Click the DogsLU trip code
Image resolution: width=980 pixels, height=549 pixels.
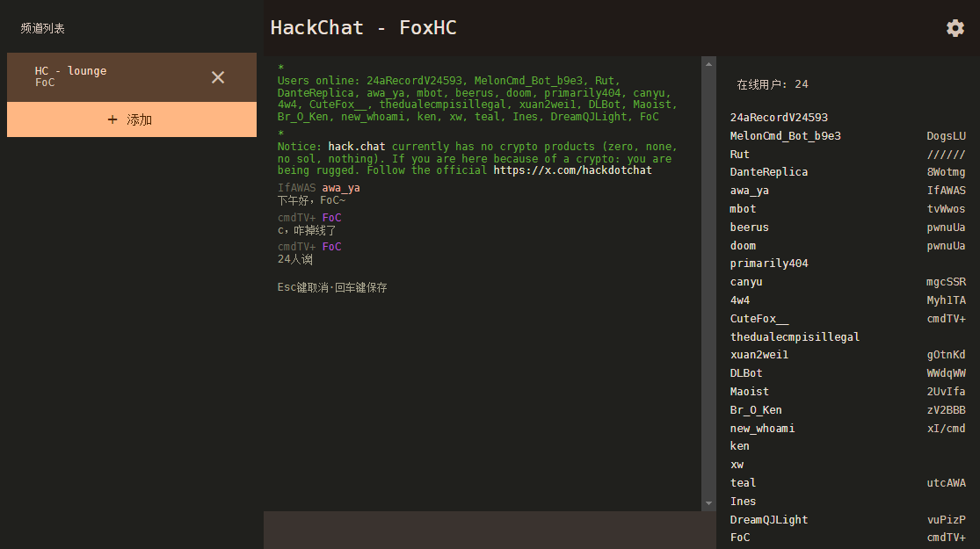pyautogui.click(x=947, y=135)
